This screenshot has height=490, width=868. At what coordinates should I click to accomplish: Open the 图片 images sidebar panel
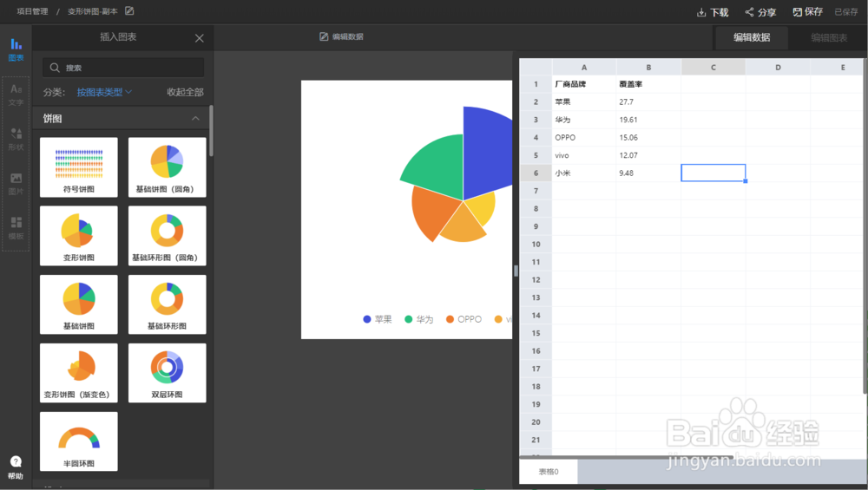(16, 184)
